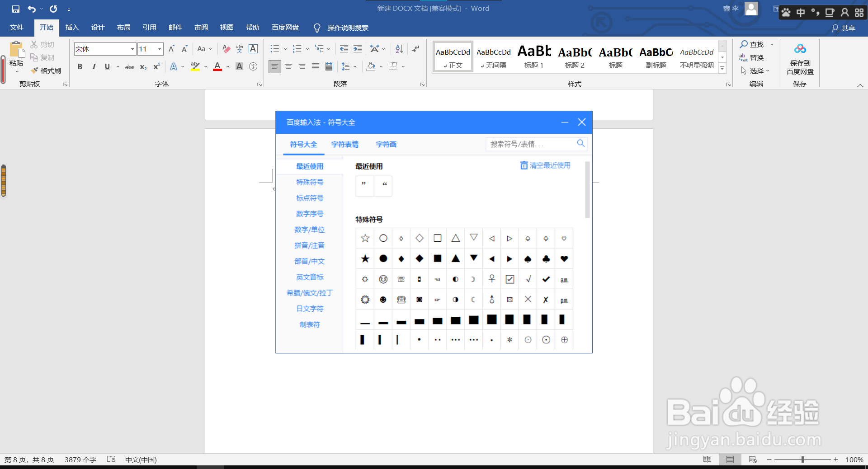The image size is (868, 469).
Task: Enable strikethrough formatting
Action: point(129,66)
